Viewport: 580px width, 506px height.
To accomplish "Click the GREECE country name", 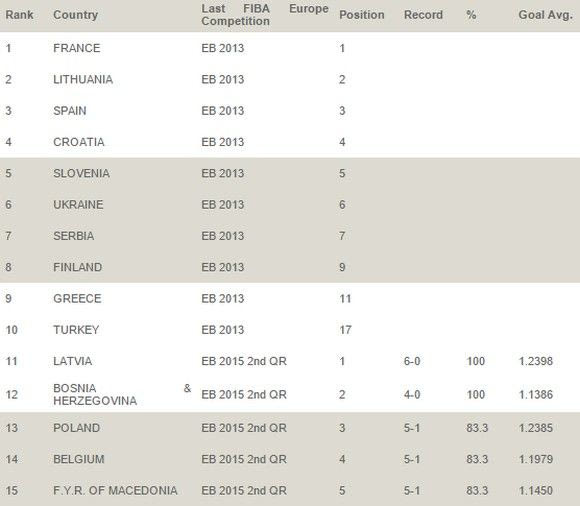I will (x=77, y=298).
